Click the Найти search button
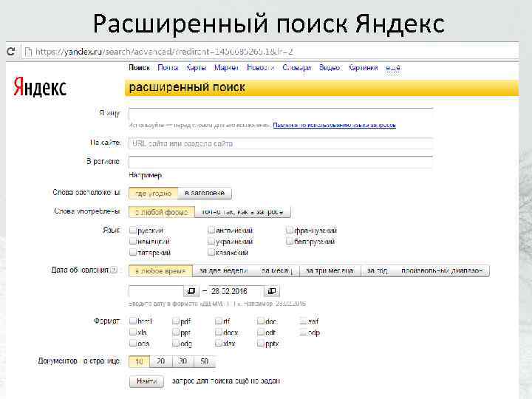The height and width of the screenshot is (399, 532). (x=146, y=381)
